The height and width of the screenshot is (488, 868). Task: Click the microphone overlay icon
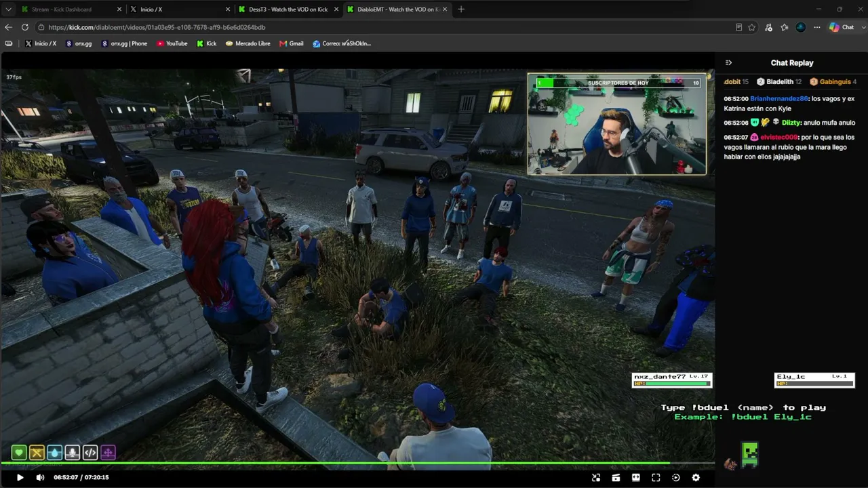click(72, 453)
